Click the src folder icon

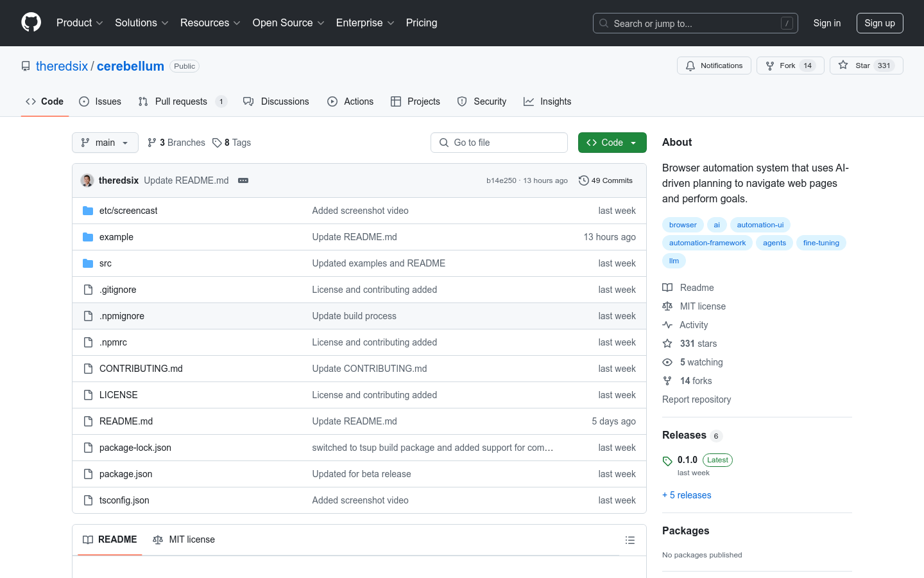(x=88, y=263)
